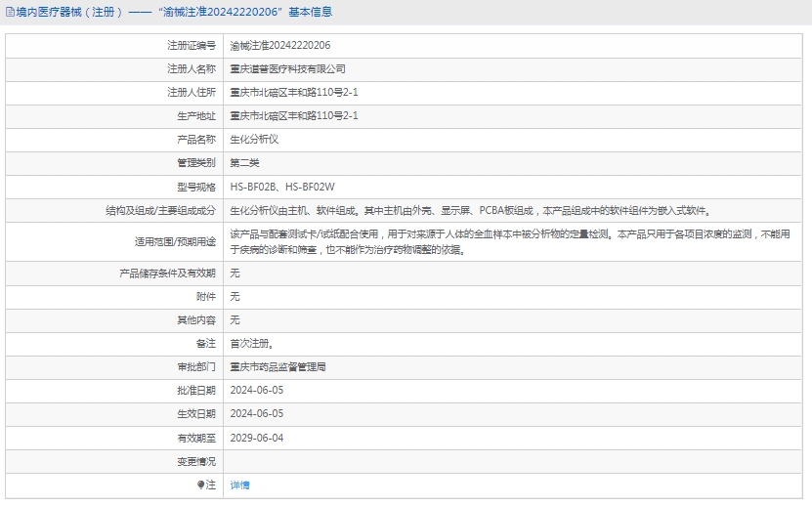Click management category value 第二类

(244, 163)
